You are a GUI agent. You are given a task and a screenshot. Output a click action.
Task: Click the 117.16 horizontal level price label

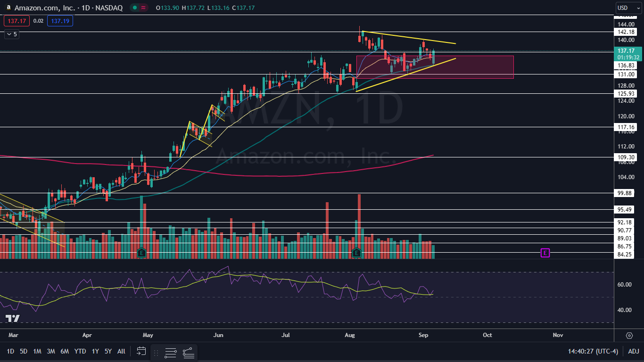[625, 127]
